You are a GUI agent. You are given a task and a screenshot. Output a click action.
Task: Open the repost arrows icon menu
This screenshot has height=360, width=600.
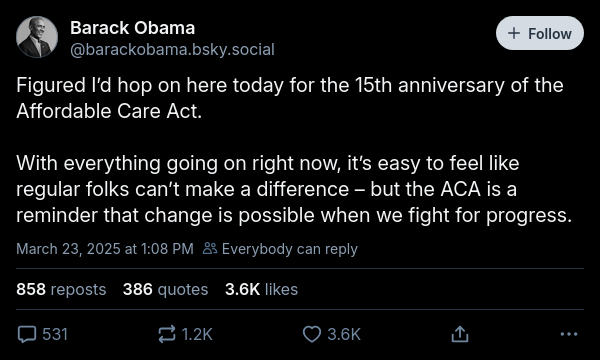[x=167, y=334]
